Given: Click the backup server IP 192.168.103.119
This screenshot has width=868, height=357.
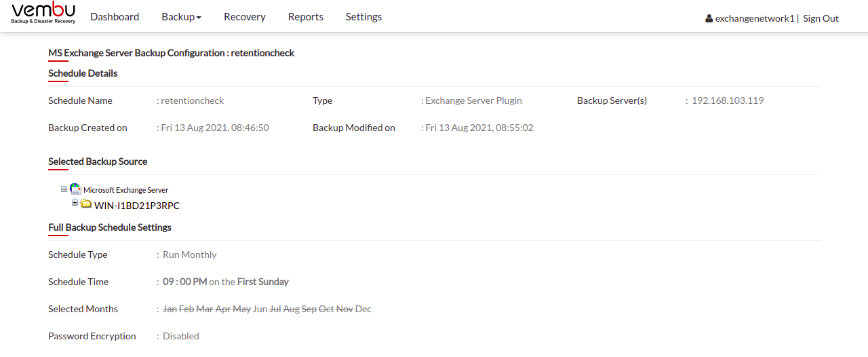Looking at the screenshot, I should pos(728,100).
